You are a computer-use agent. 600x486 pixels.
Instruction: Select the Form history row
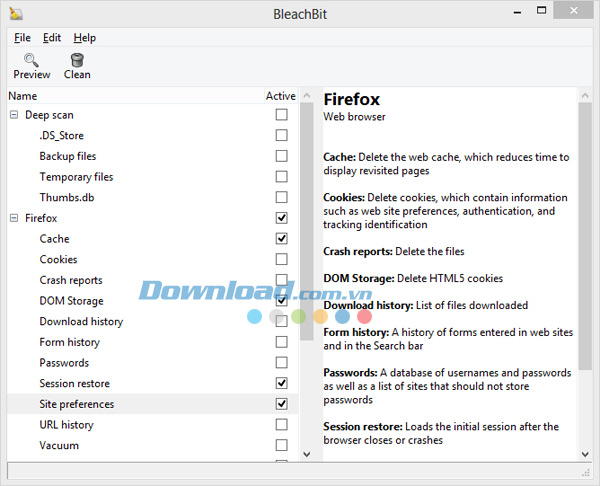pyautogui.click(x=153, y=342)
